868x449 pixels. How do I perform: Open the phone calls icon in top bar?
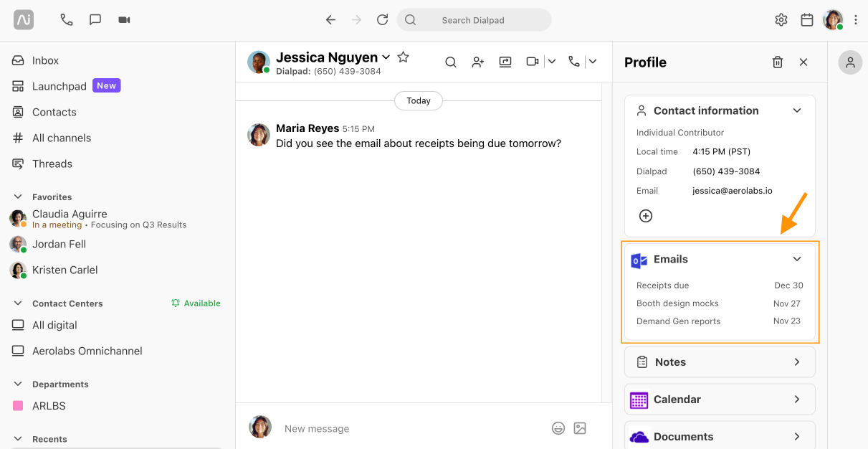(67, 20)
